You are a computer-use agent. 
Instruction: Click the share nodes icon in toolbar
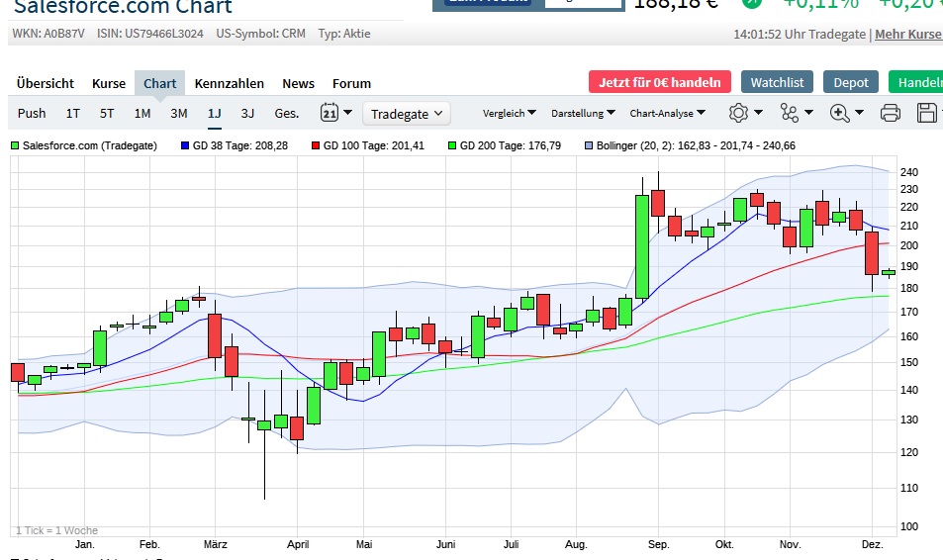789,113
